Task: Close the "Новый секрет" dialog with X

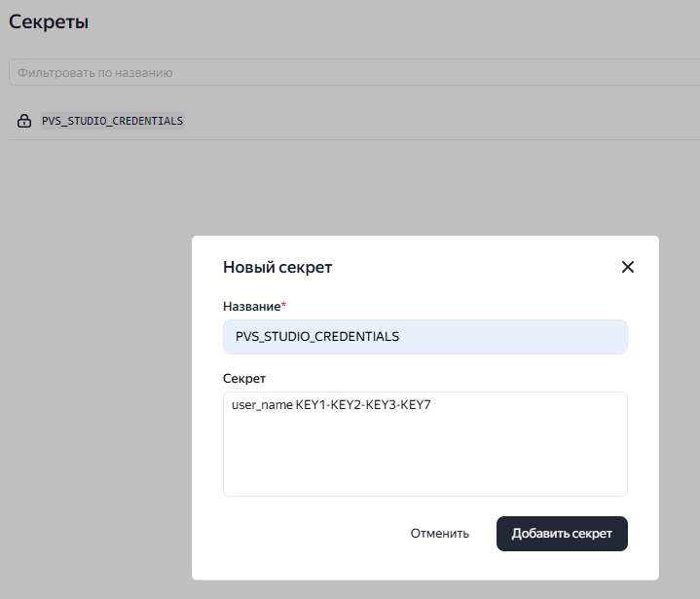Action: coord(628,267)
